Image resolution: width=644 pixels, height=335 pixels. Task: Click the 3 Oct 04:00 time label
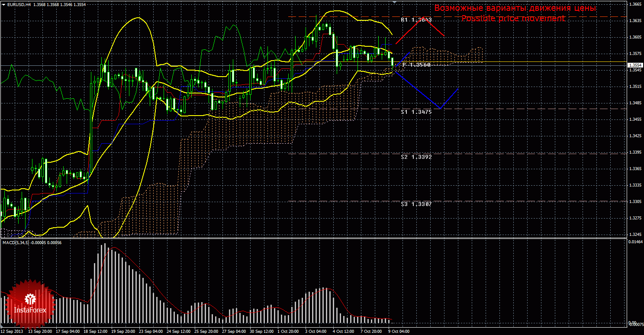pyautogui.click(x=316, y=332)
